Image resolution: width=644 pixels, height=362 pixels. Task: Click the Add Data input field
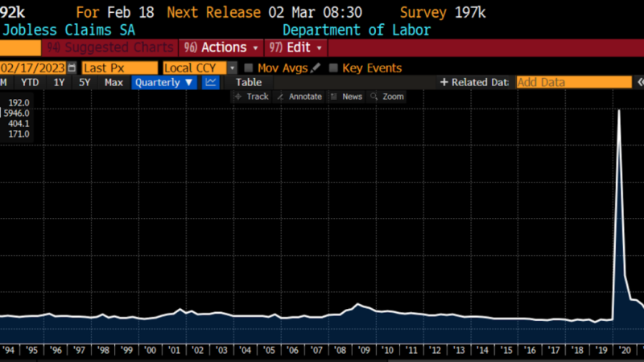(574, 82)
